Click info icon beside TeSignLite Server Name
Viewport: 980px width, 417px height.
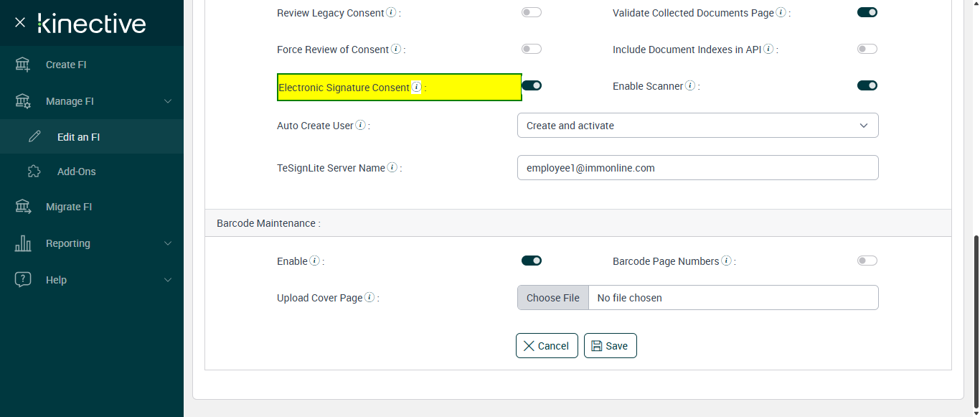click(x=392, y=168)
